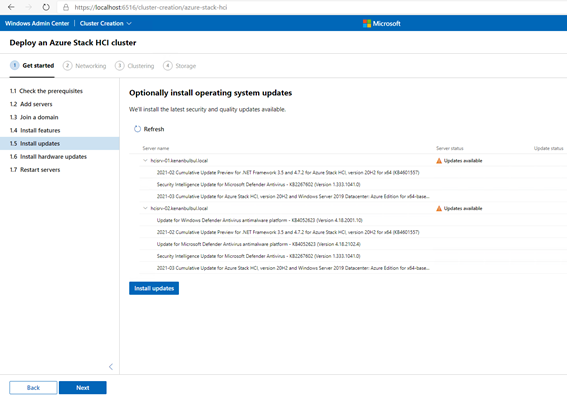This screenshot has height=397, width=567.
Task: Click the Refresh label
Action: pos(154,129)
